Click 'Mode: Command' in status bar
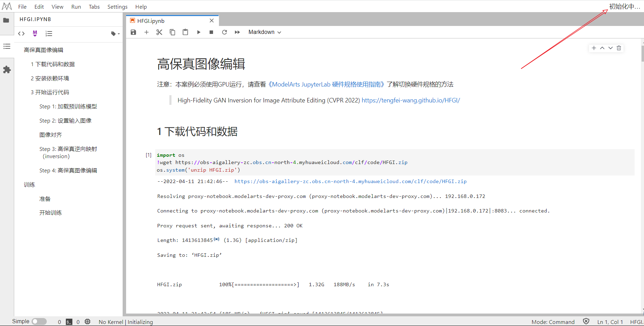This screenshot has width=644, height=326. (x=553, y=322)
